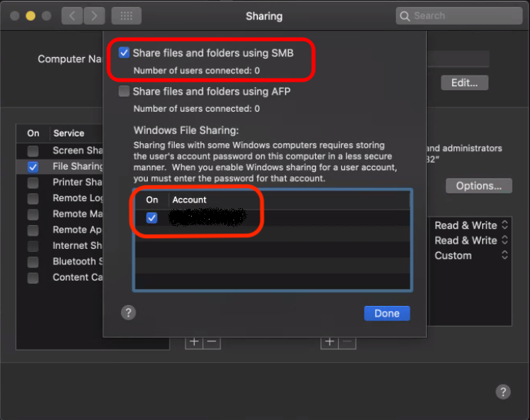
Task: Click the help icon at the bottom right
Action: tap(502, 391)
